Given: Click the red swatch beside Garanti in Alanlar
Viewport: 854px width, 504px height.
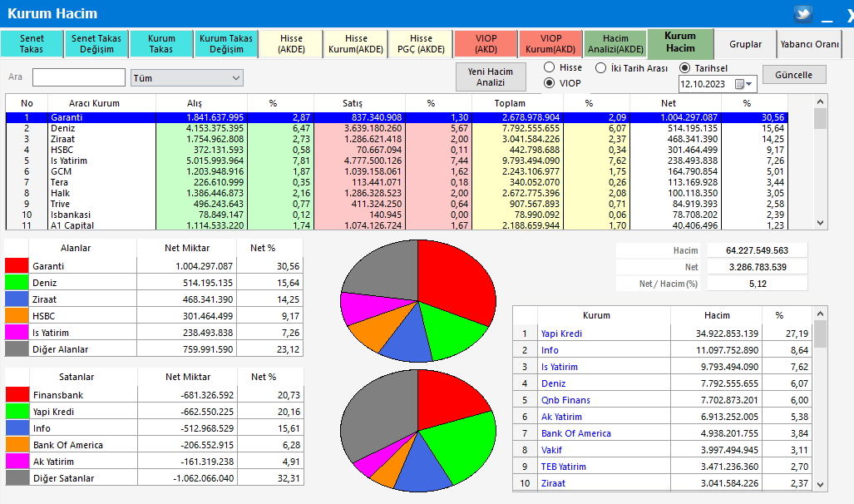Looking at the screenshot, I should tap(17, 266).
